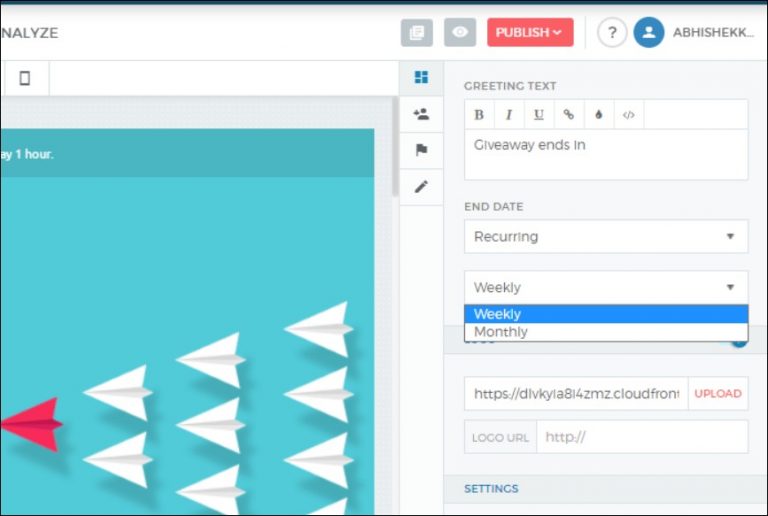Open the add-user sidebar icon
Screen dimensions: 768x516
click(421, 114)
